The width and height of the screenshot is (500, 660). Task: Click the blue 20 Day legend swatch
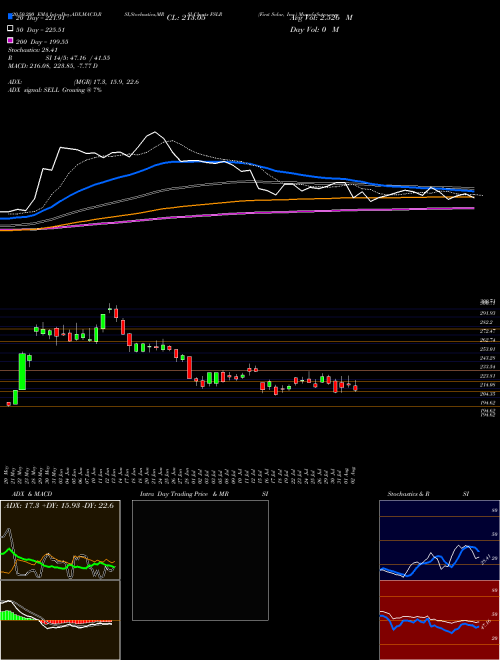11,17
